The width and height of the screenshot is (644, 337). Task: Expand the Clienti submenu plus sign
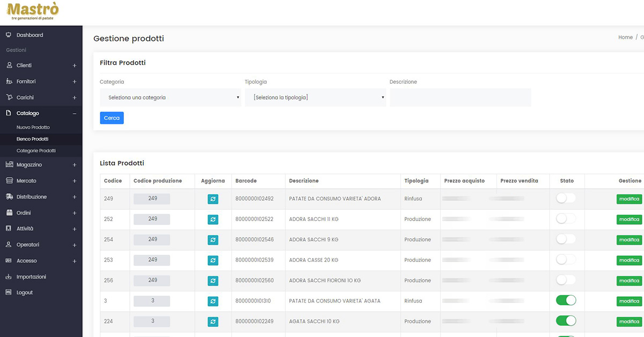[75, 65]
